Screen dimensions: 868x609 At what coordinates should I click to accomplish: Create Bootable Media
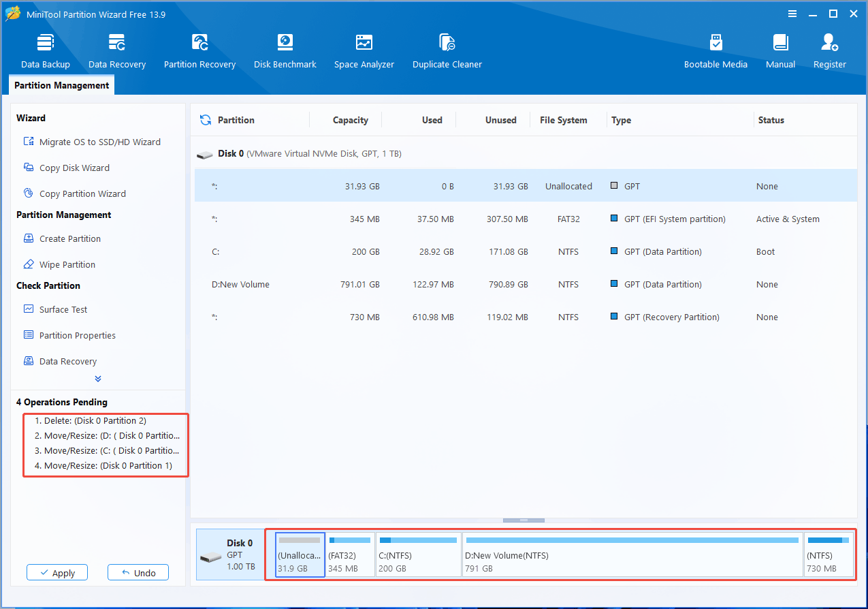point(716,51)
